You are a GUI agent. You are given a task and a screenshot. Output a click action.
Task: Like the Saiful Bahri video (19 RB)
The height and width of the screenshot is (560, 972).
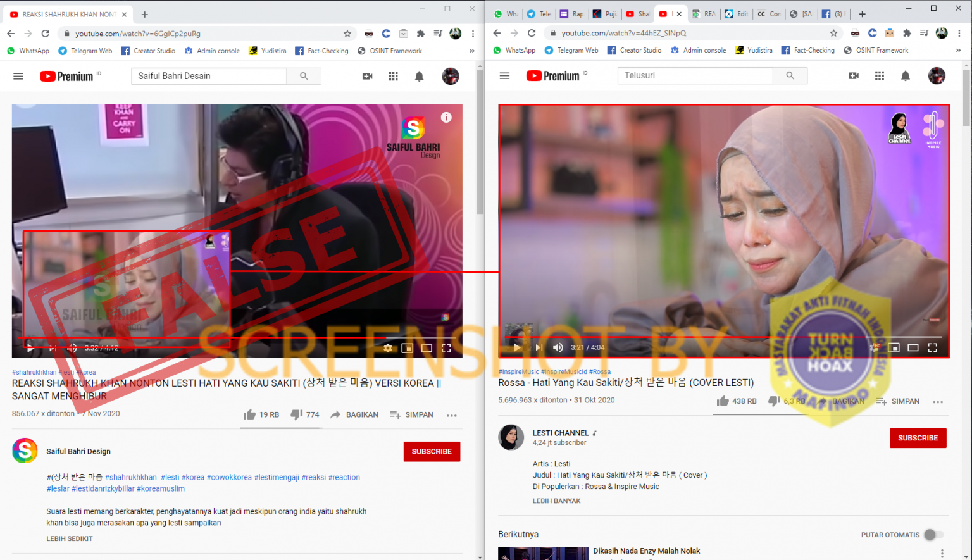pos(261,415)
